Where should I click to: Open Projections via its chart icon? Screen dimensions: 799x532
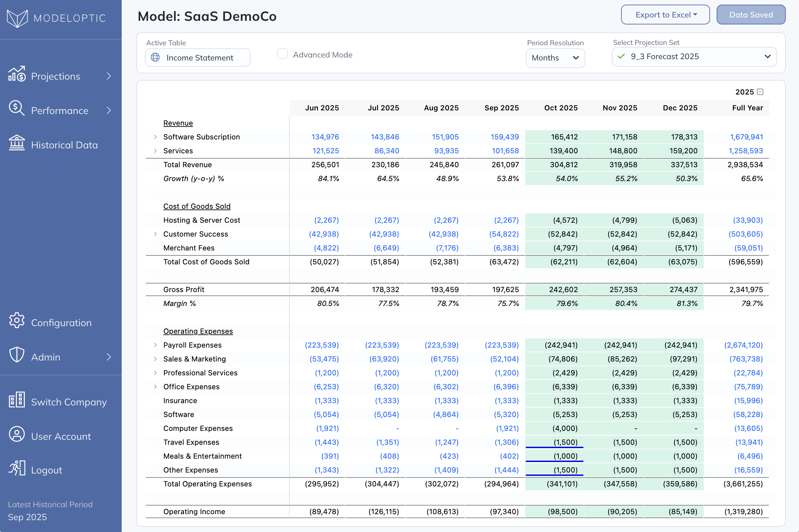pos(17,74)
